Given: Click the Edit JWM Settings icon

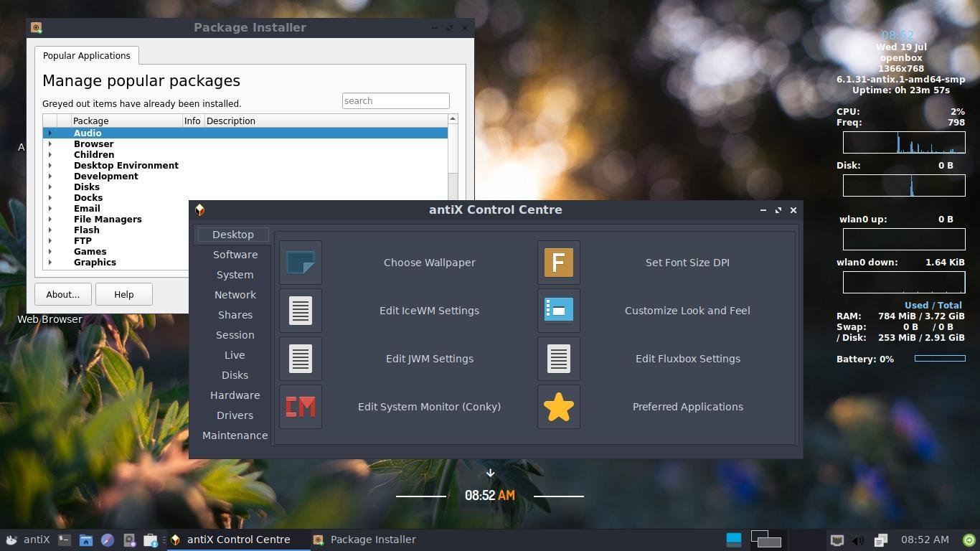Looking at the screenshot, I should 301,359.
